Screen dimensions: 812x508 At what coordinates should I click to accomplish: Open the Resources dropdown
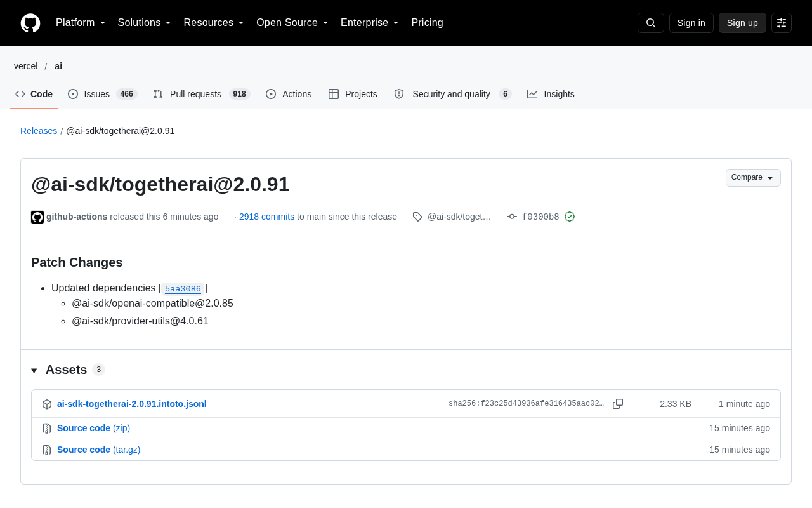[214, 23]
